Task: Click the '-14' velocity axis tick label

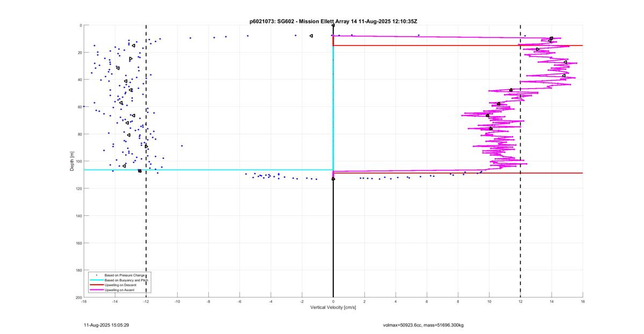Action: pos(115,301)
